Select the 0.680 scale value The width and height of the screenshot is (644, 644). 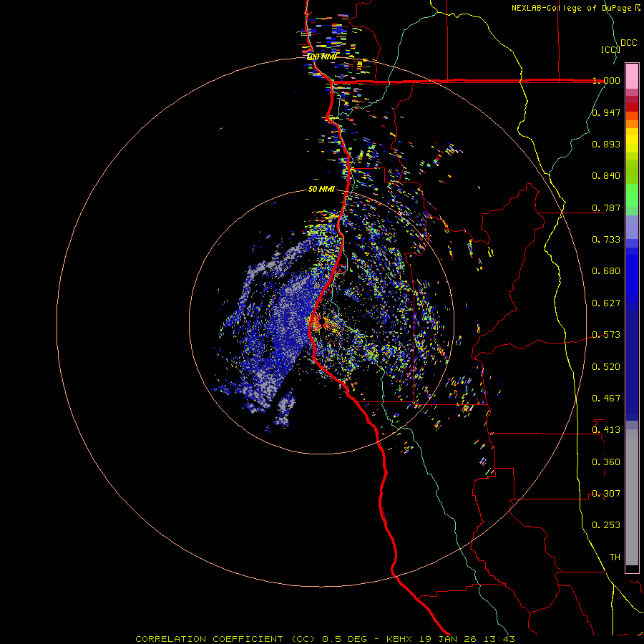(606, 271)
